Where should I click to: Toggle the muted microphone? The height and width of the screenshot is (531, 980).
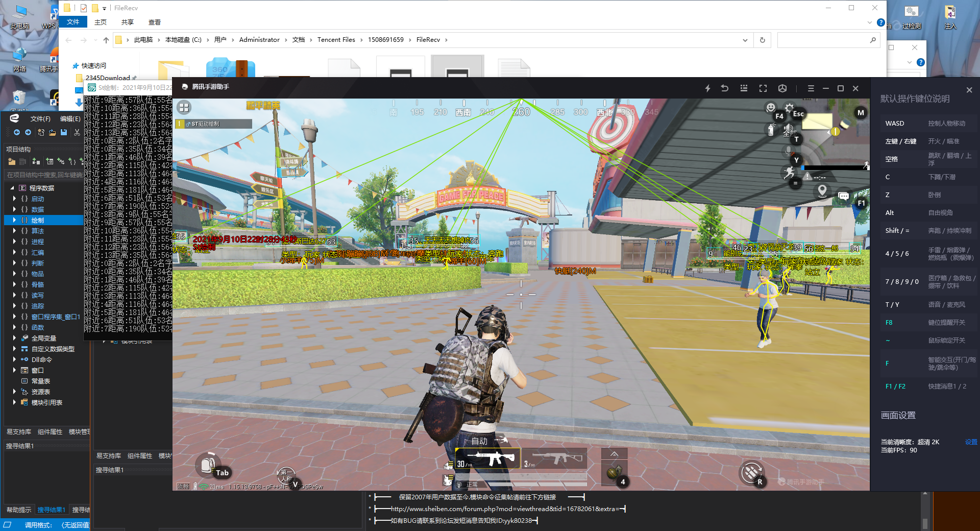789,151
